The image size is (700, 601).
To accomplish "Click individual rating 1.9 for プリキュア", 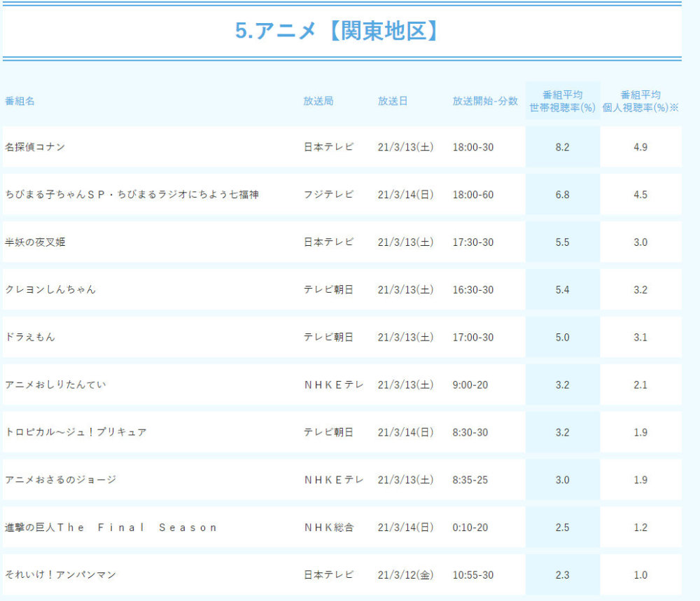I will click(x=640, y=432).
